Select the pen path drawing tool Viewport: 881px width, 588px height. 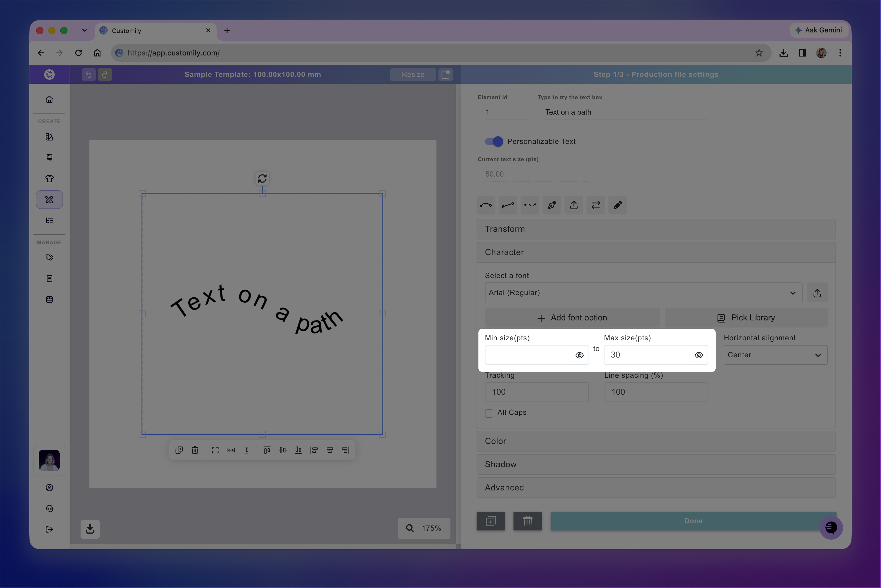click(552, 205)
